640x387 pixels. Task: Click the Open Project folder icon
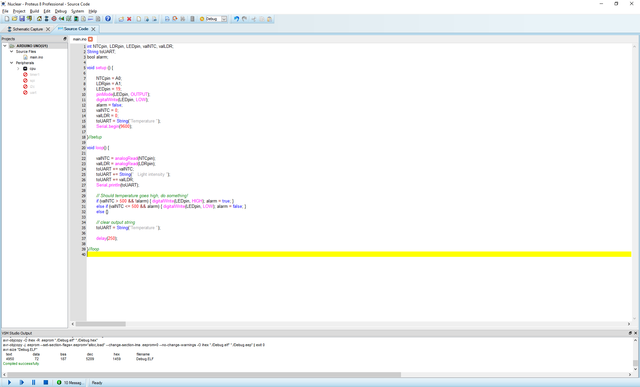[x=14, y=19]
